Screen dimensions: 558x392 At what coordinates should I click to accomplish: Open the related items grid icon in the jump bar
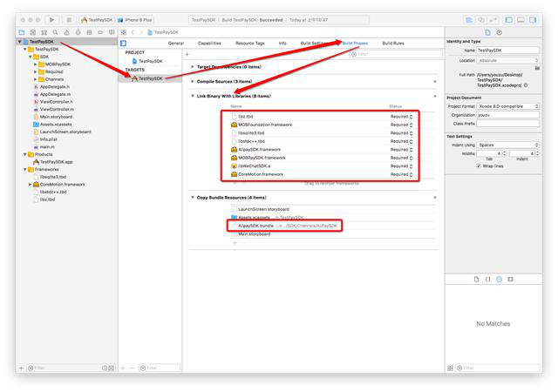(x=124, y=32)
